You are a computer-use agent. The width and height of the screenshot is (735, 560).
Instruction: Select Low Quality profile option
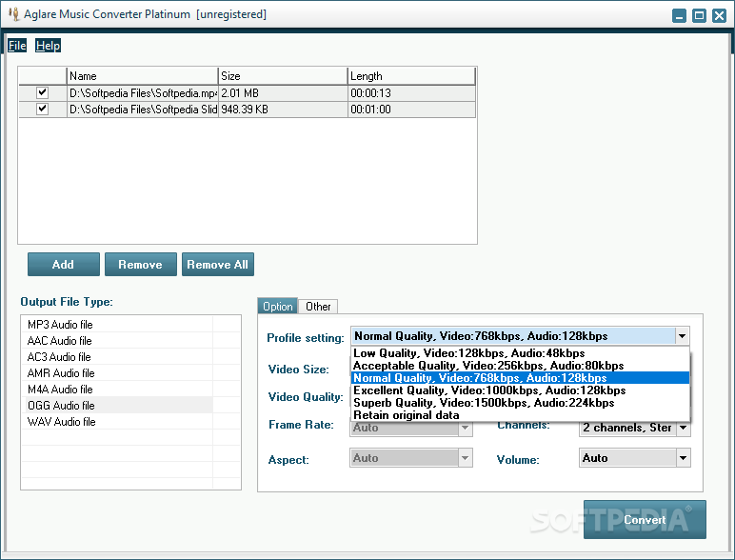[x=520, y=353]
